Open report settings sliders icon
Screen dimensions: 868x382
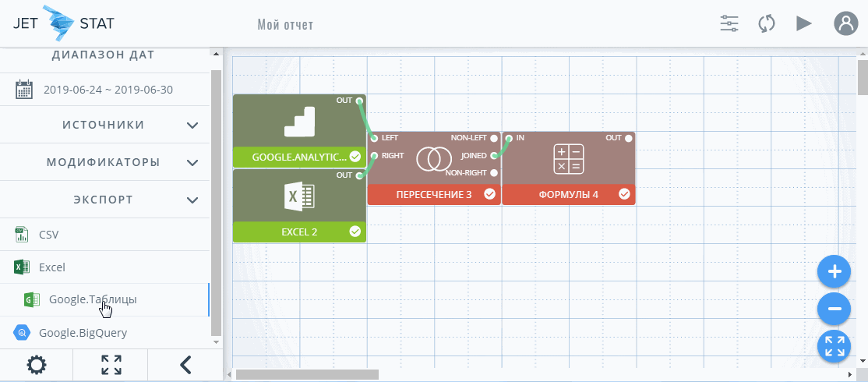click(x=729, y=23)
